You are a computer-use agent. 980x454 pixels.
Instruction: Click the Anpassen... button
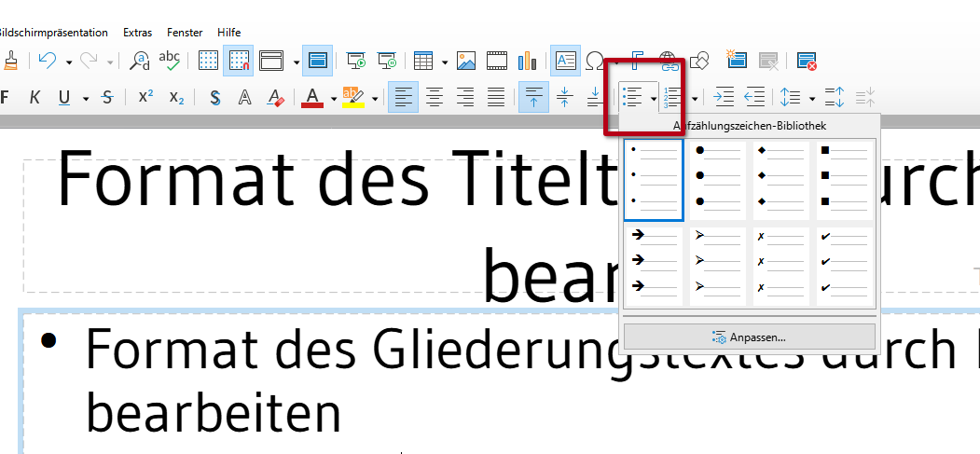750,337
